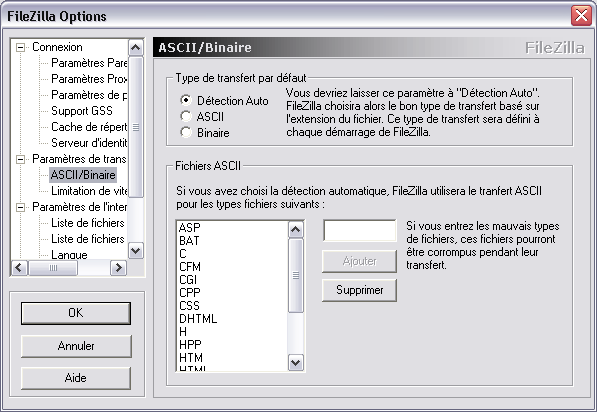597x412 pixels.
Task: Open Paramètres Proxy in the tree
Action: pos(89,79)
